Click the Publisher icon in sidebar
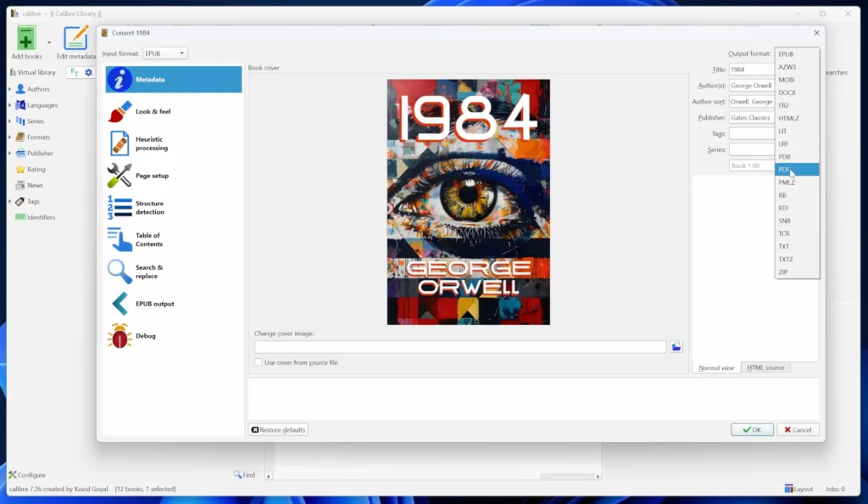868x504 pixels. coord(20,153)
